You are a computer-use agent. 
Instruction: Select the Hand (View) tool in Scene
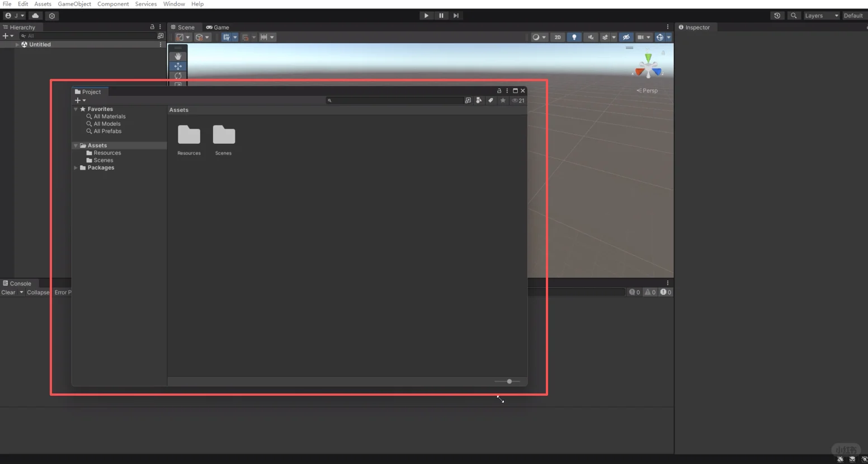(178, 57)
